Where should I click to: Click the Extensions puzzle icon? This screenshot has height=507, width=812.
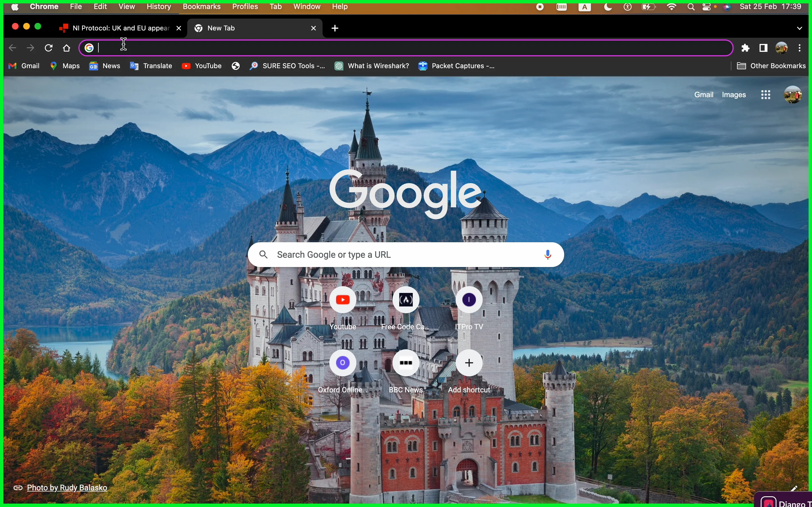(x=745, y=48)
